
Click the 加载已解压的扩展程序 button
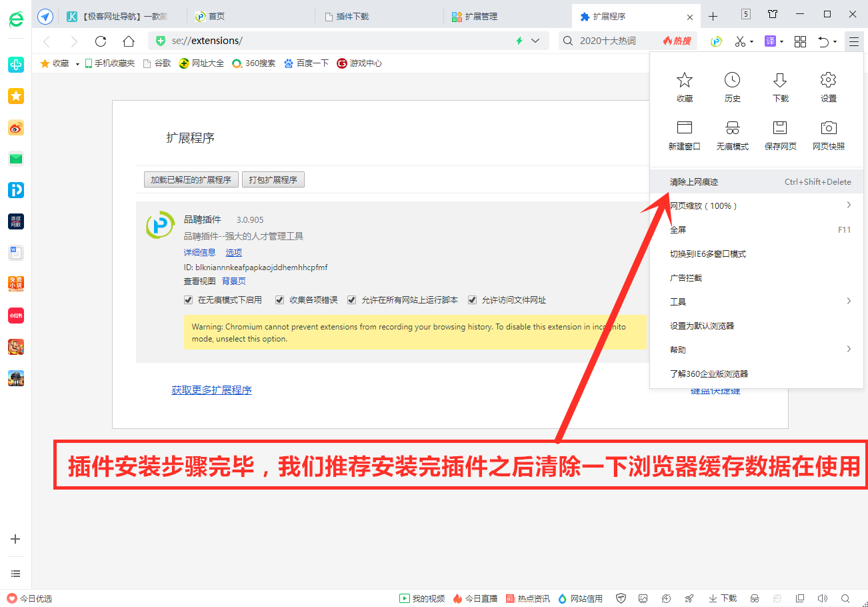[x=191, y=179]
